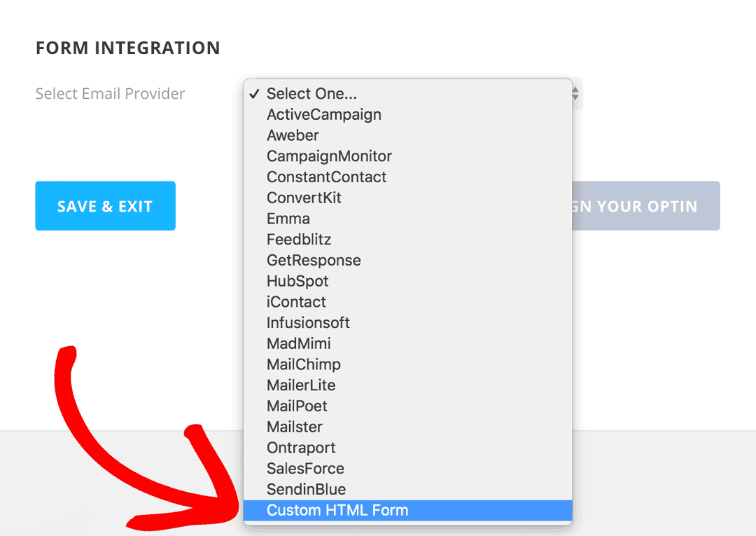
Task: Pick MailChimp as the email provider
Action: point(303,364)
